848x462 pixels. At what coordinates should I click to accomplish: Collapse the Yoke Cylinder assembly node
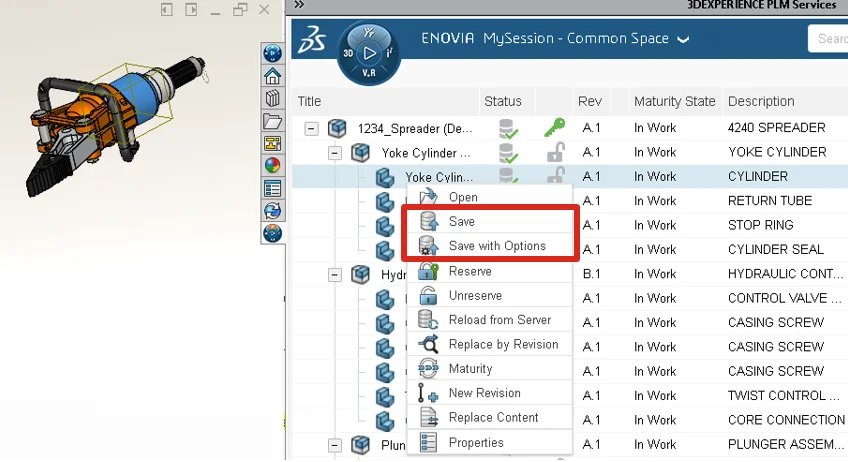pos(335,153)
